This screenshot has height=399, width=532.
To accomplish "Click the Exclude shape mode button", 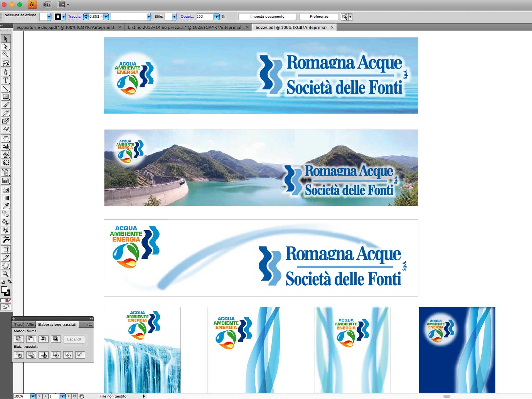I will tap(56, 339).
